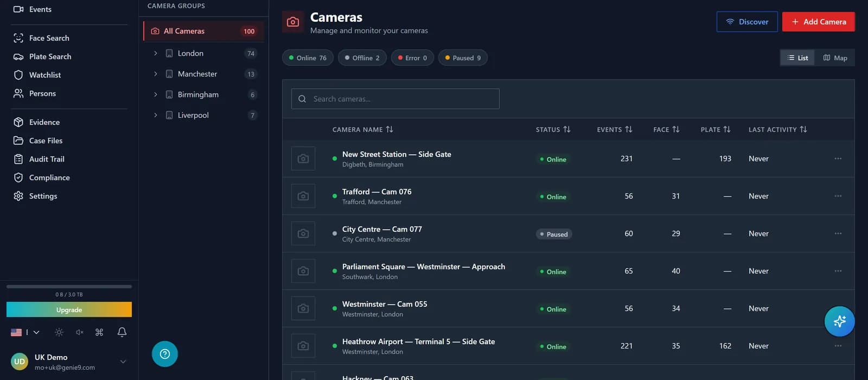
Task: Click the Add Camera button
Action: coord(819,22)
